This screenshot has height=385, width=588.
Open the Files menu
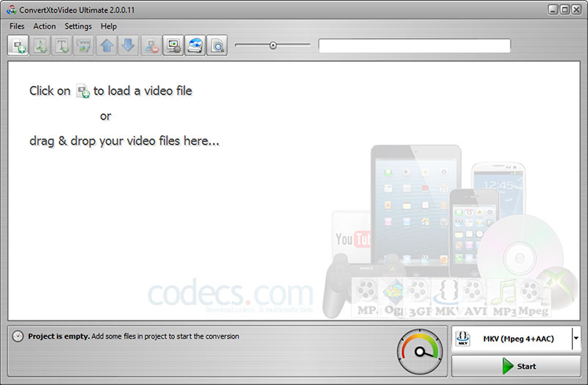pos(17,26)
